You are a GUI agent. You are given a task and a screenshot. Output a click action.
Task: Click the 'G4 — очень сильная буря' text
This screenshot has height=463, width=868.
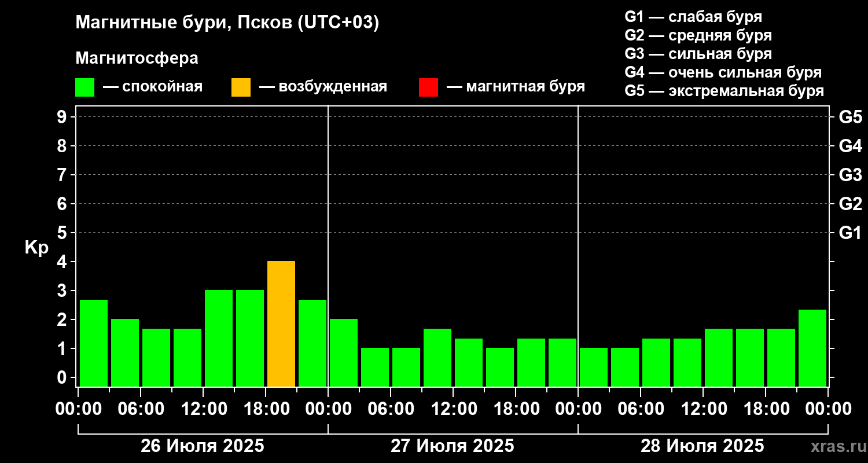(x=723, y=72)
